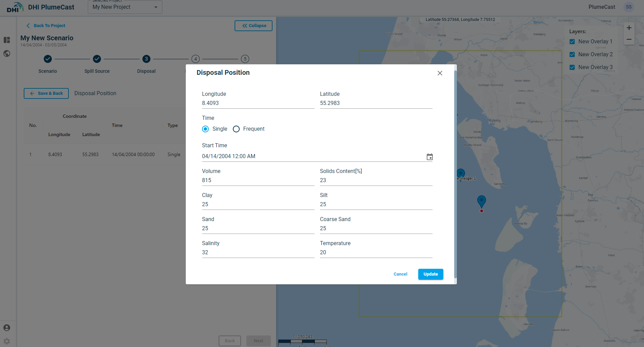This screenshot has height=347, width=644.
Task: Click the Volume input field
Action: [258, 180]
